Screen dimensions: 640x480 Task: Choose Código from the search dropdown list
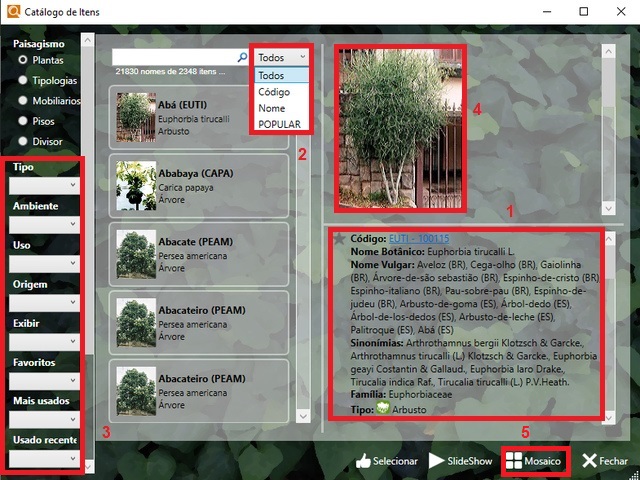tap(273, 92)
